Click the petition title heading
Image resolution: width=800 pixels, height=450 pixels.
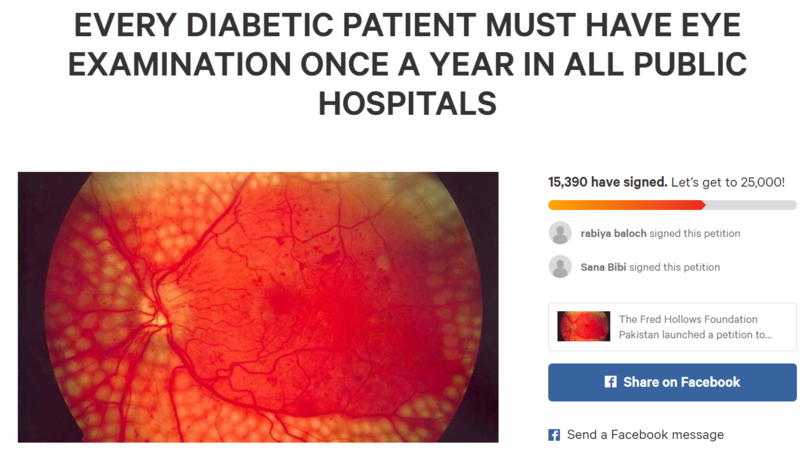pyautogui.click(x=406, y=65)
